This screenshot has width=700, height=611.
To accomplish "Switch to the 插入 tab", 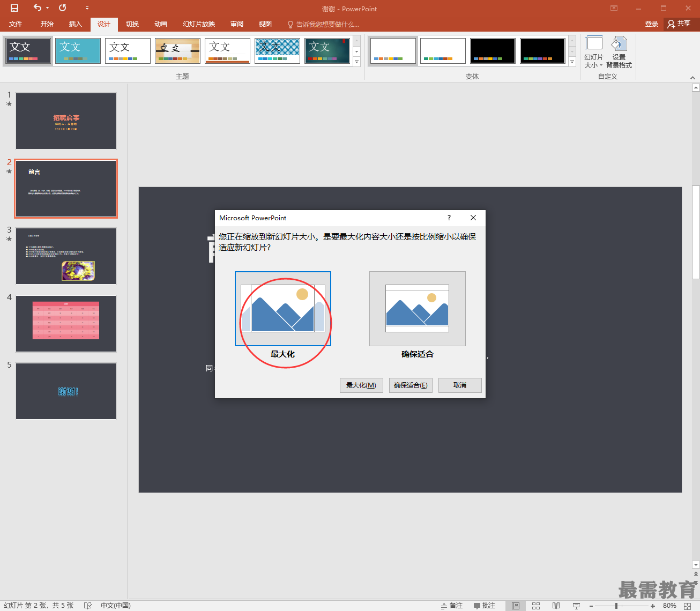I will tap(76, 24).
